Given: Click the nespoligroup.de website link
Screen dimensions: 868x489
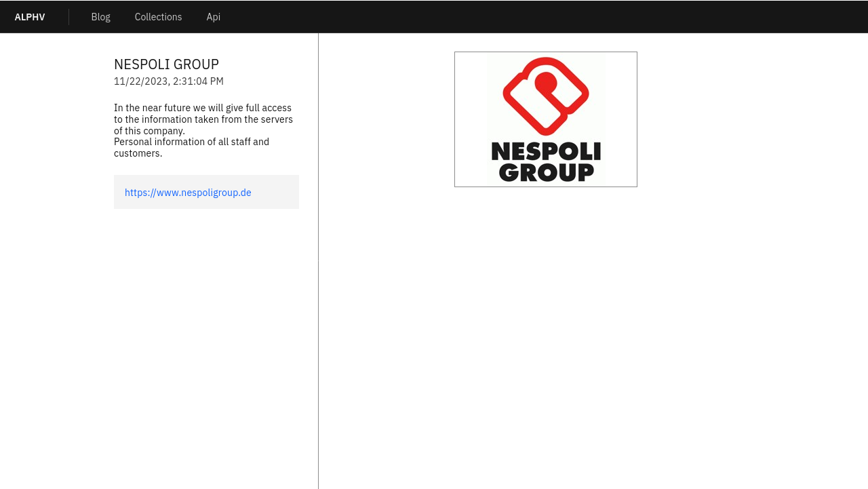Looking at the screenshot, I should (x=188, y=193).
